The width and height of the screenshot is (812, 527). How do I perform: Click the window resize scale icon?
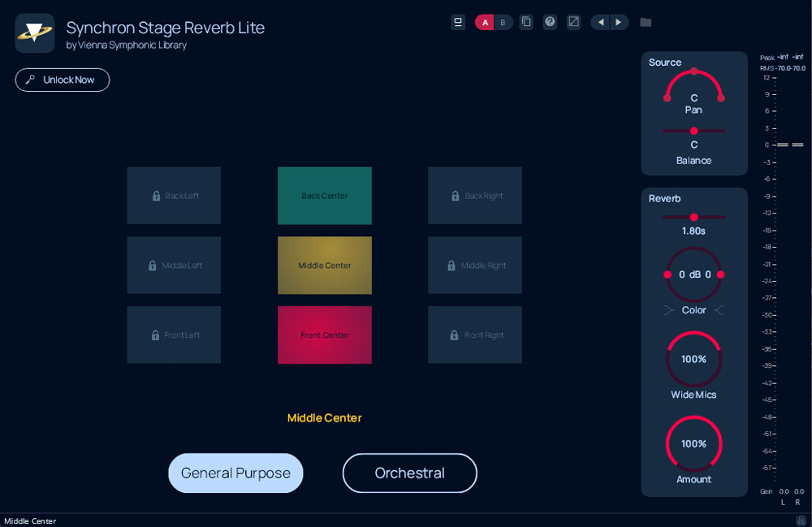[x=574, y=22]
